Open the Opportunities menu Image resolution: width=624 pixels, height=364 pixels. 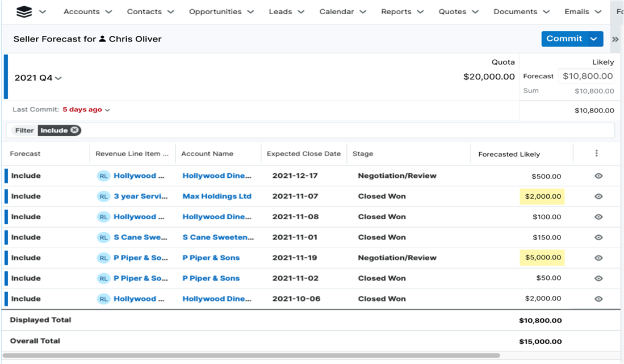coord(221,11)
